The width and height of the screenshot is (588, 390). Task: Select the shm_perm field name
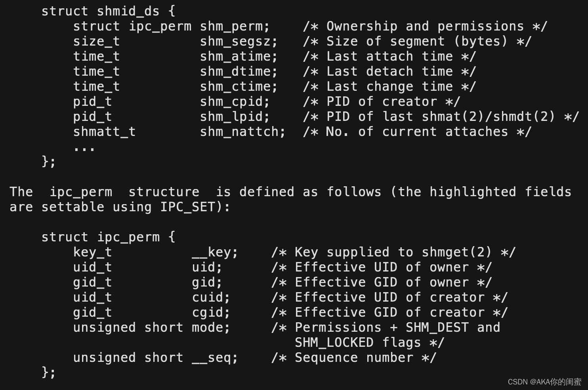click(x=234, y=27)
